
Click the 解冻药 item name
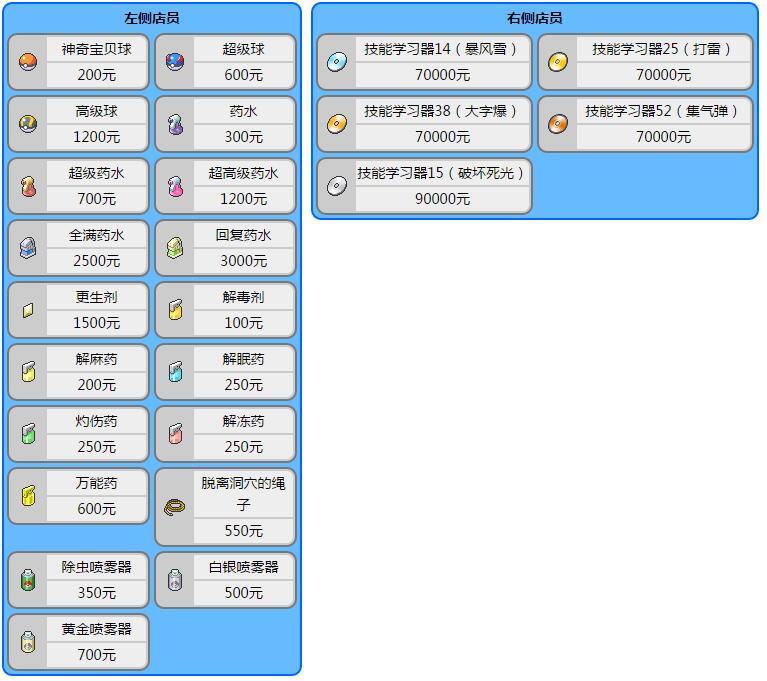[x=244, y=421]
